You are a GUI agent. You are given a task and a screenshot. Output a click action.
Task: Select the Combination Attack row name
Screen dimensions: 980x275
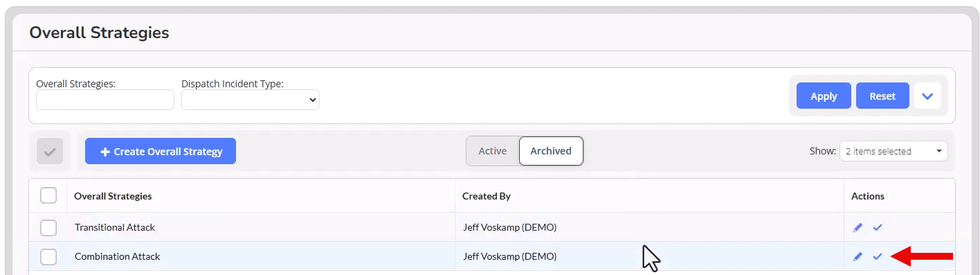(x=118, y=256)
